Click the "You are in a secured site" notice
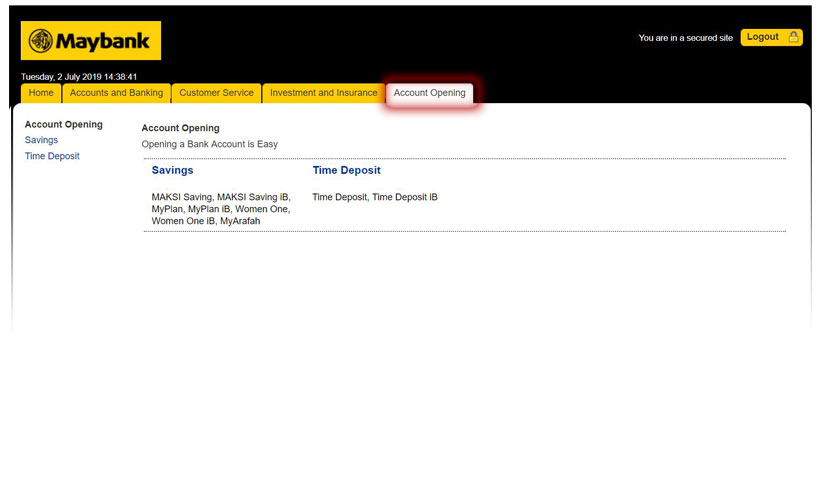Viewport: 819px width, 484px height. point(685,38)
